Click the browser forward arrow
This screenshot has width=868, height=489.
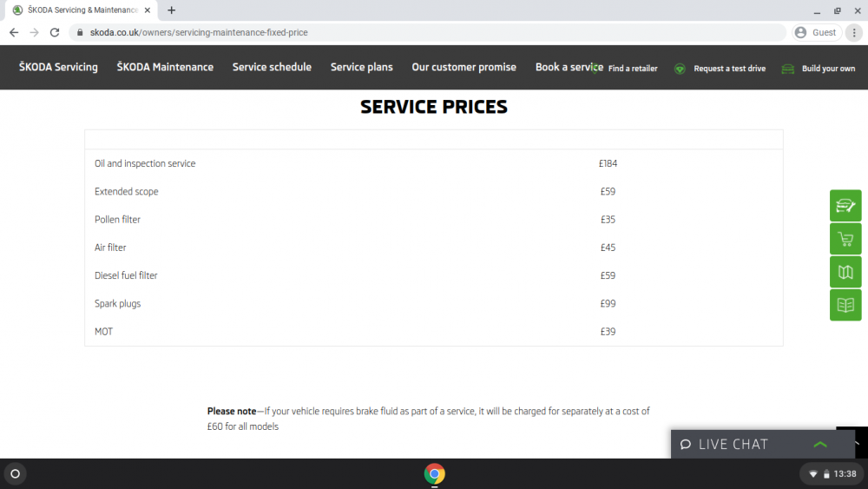[35, 33]
